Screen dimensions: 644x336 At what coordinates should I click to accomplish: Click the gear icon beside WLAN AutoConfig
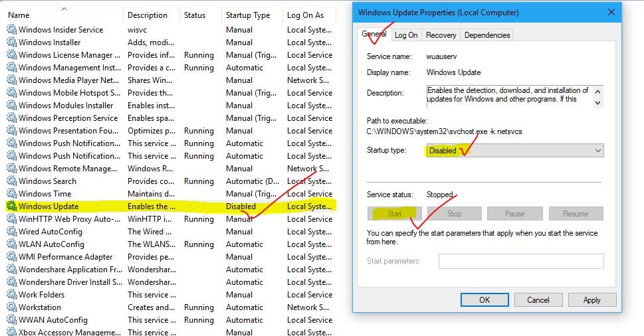12,244
